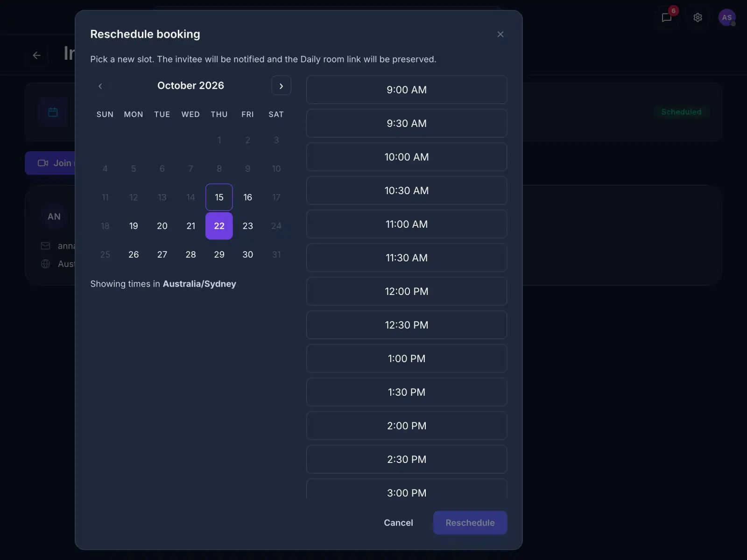The image size is (747, 560).
Task: Select 12:30 PM time slot
Action: point(407,325)
